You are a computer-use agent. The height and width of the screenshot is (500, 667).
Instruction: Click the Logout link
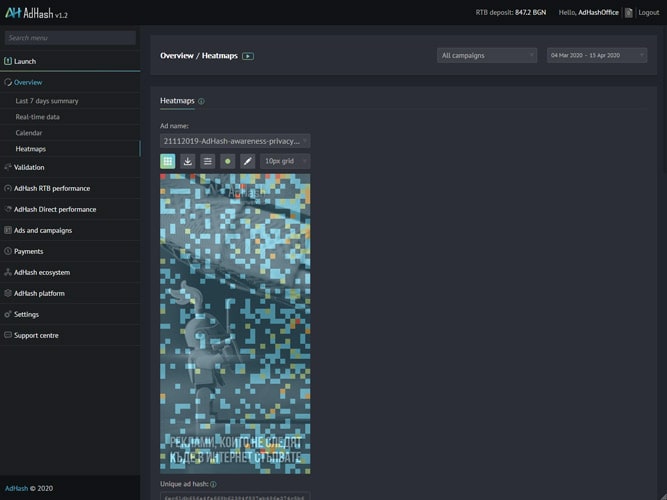[x=648, y=13]
